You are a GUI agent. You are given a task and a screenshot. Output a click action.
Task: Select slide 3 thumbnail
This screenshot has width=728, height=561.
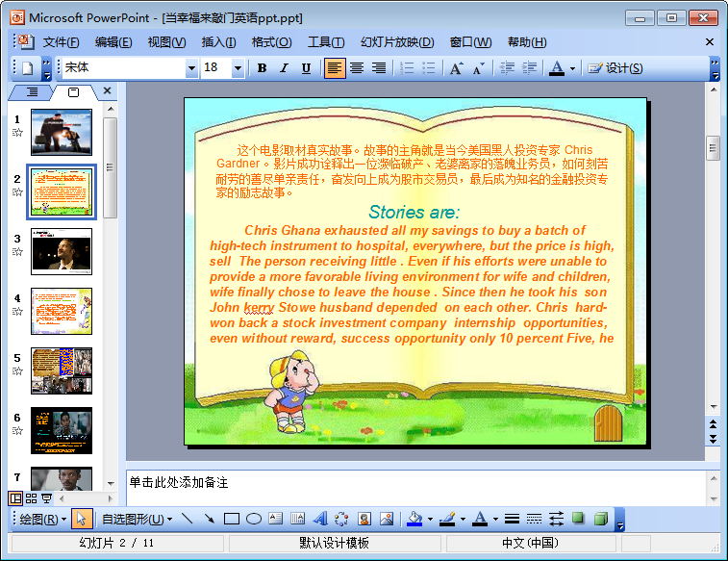(62, 252)
